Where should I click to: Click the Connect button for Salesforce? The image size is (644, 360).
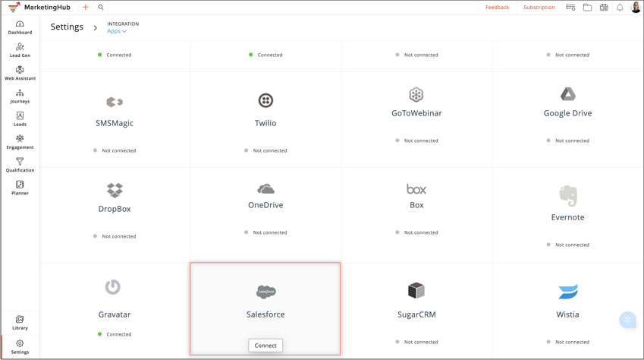265,346
